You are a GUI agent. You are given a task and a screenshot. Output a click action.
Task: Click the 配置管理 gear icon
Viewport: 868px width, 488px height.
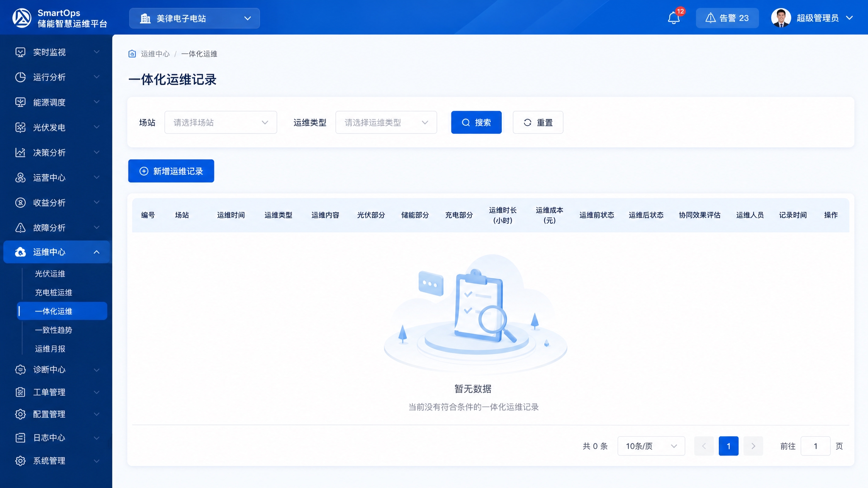tap(20, 414)
